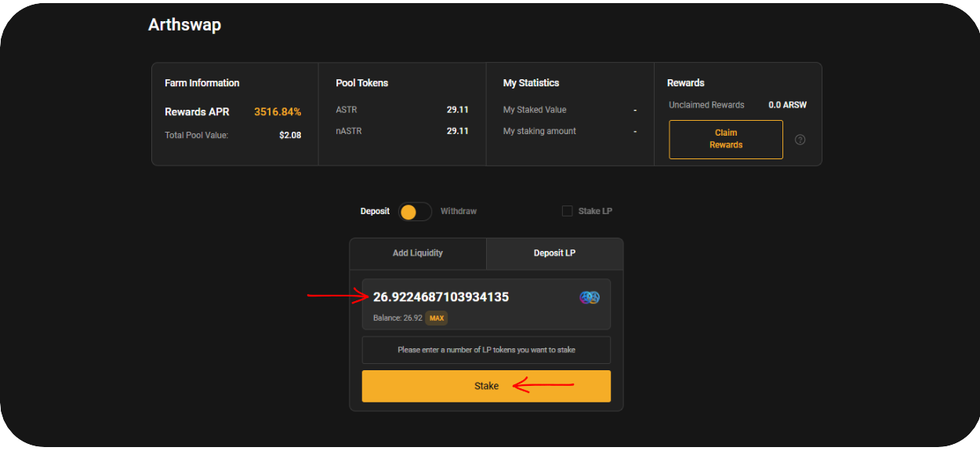Viewport: 980px width, 451px height.
Task: Click the Arthswap page heading
Action: (x=184, y=25)
